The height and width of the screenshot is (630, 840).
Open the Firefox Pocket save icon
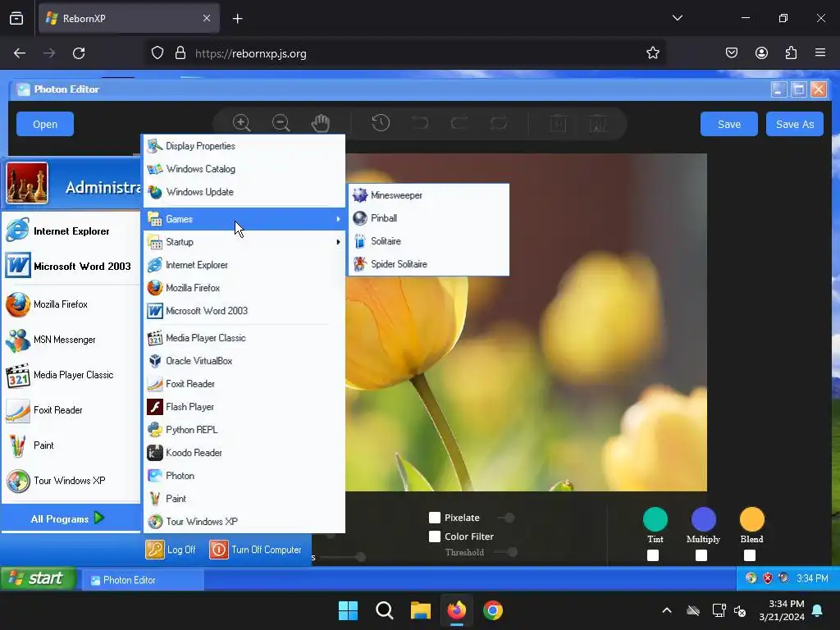click(x=731, y=53)
